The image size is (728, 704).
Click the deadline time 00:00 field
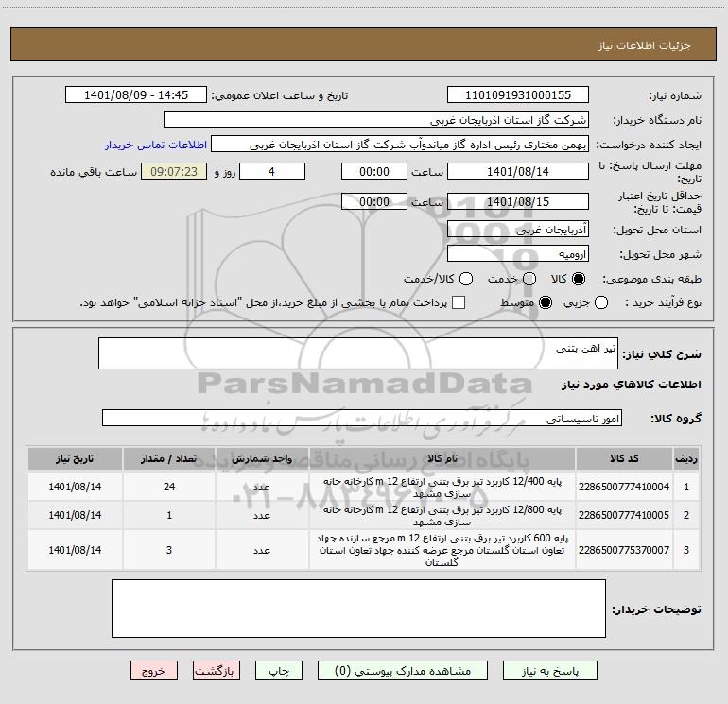click(x=374, y=171)
